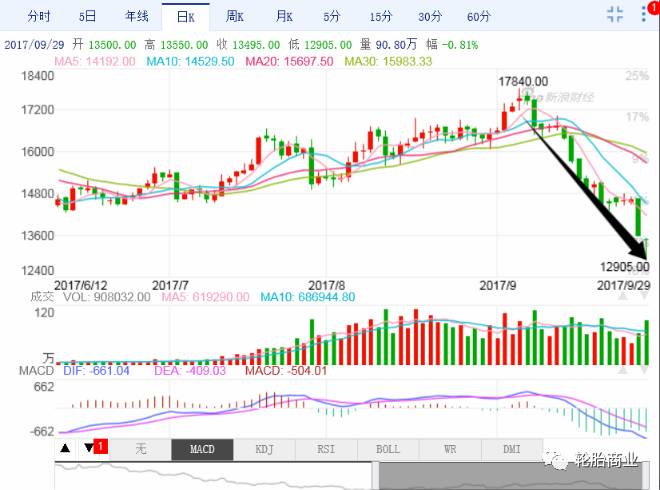
Task: Switch to 周K weekly candlestick tab
Action: (234, 16)
